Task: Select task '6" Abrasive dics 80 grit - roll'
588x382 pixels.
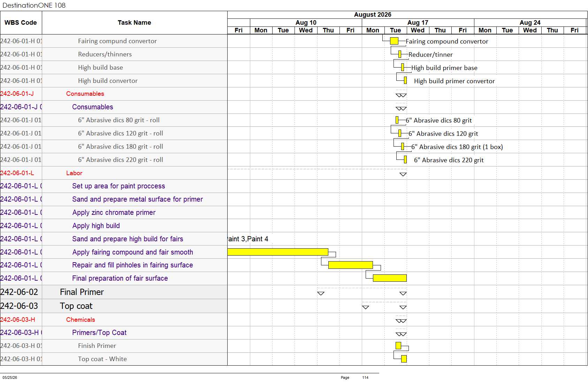Action: click(x=119, y=120)
